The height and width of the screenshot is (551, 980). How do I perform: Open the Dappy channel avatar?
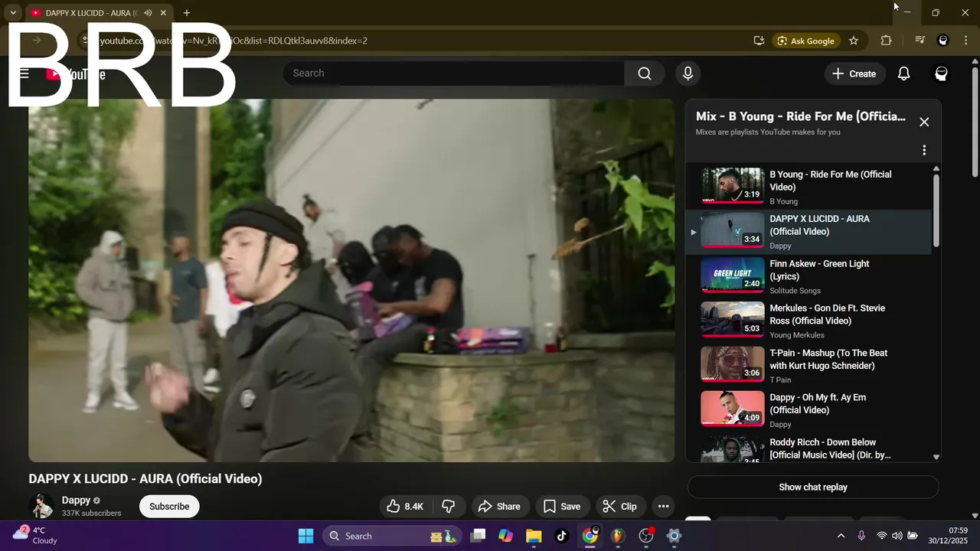(41, 506)
